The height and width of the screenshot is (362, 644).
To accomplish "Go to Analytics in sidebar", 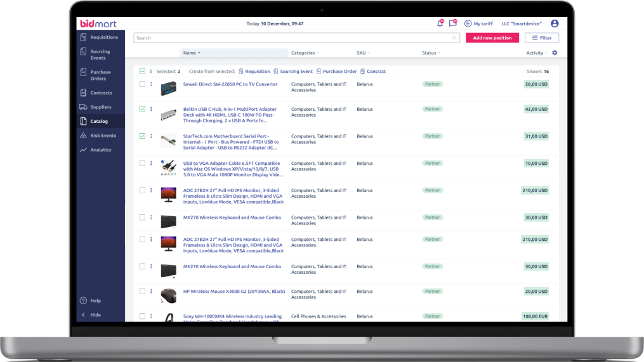I will click(x=101, y=150).
